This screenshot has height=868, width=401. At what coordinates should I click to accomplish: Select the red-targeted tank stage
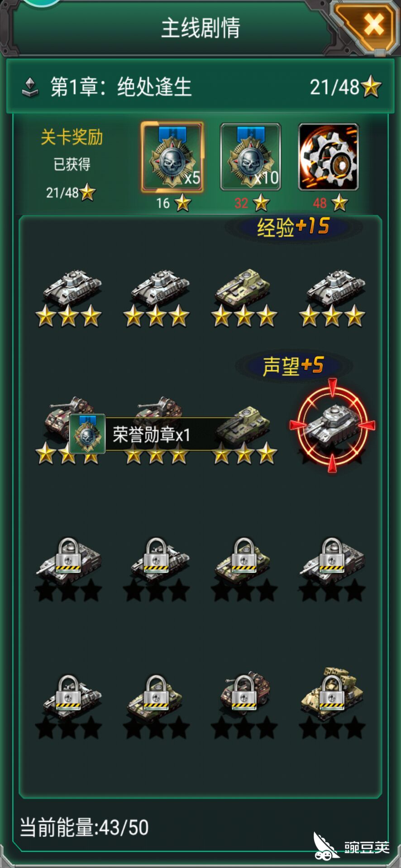pyautogui.click(x=332, y=425)
